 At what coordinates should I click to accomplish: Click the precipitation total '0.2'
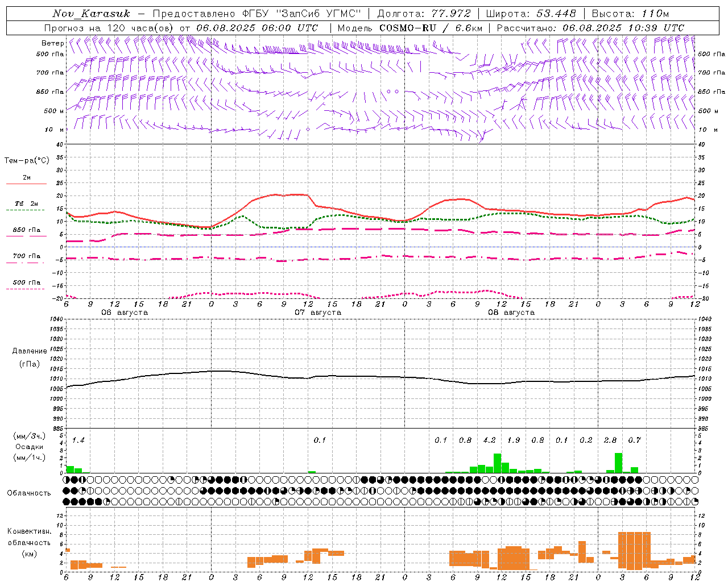point(586,440)
